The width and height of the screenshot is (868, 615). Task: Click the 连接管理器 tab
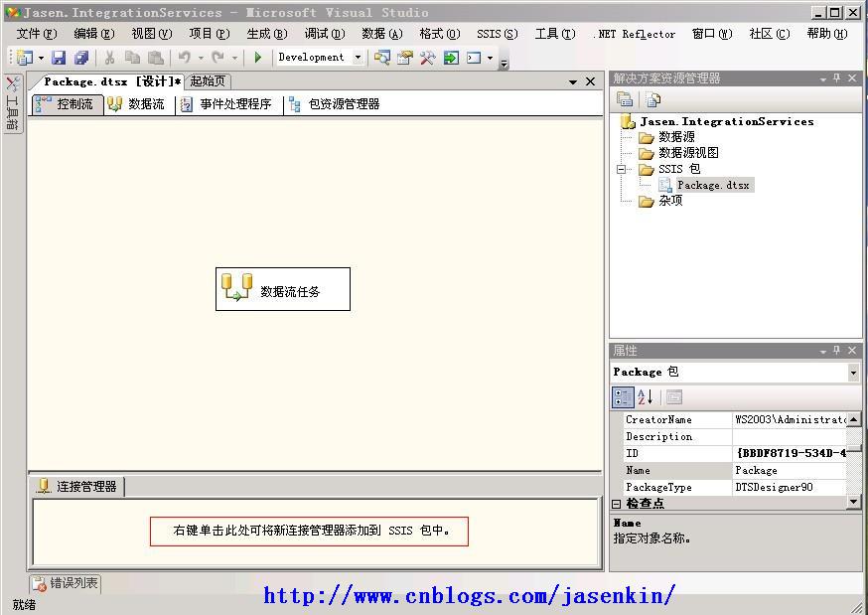(x=76, y=486)
